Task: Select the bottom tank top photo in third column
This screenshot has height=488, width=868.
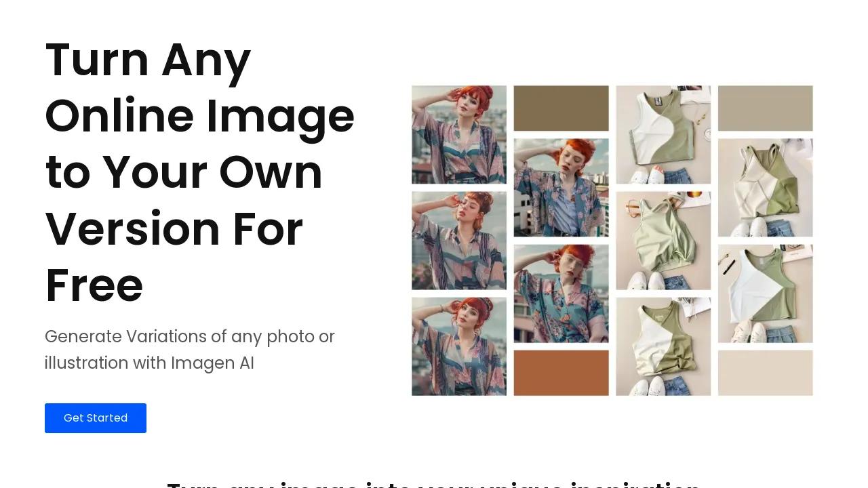Action: click(663, 346)
